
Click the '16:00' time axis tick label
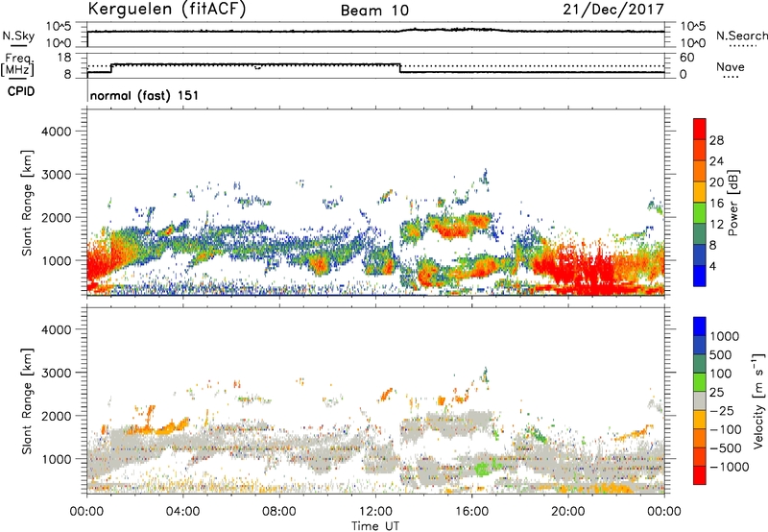[471, 512]
